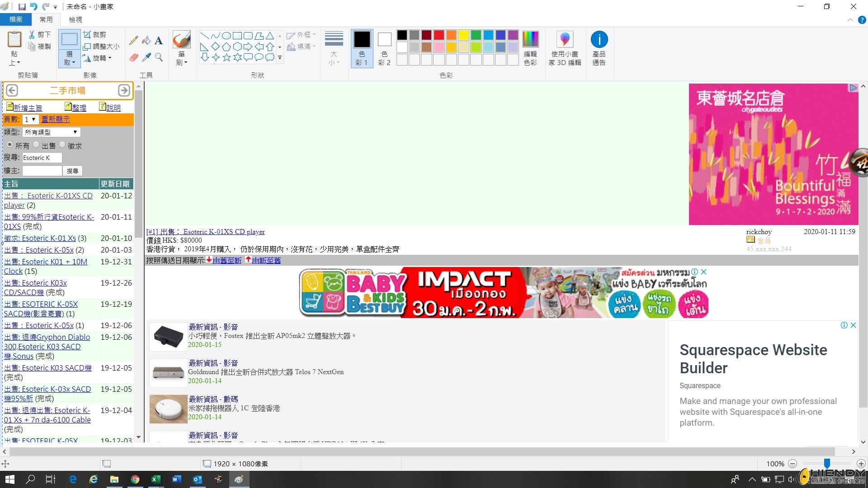
Task: Pick the purple color swatch
Action: [513, 35]
